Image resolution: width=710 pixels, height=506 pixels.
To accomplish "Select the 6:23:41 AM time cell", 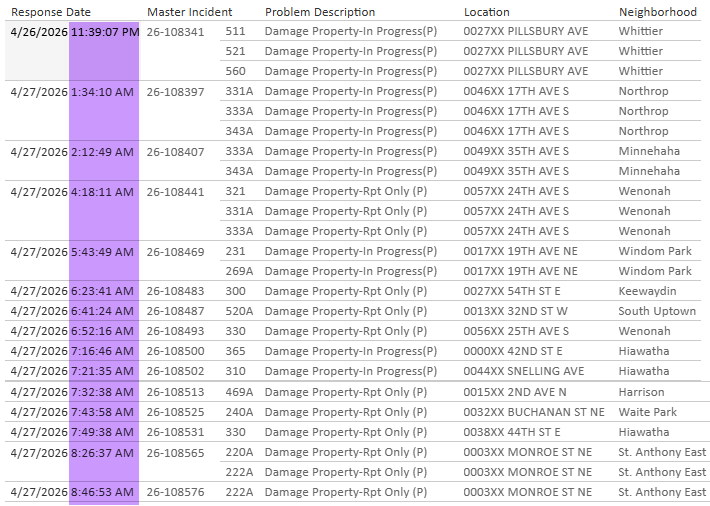I will point(102,291).
